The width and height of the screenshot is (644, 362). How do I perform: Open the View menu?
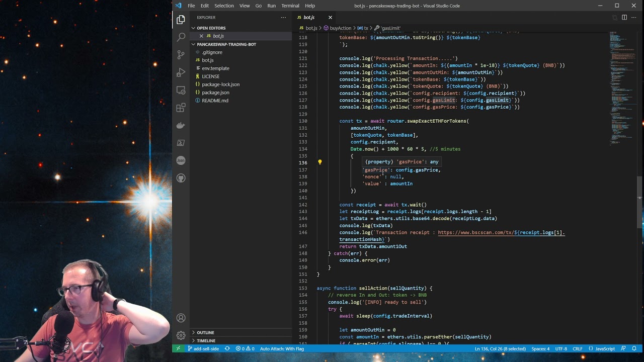[245, 6]
